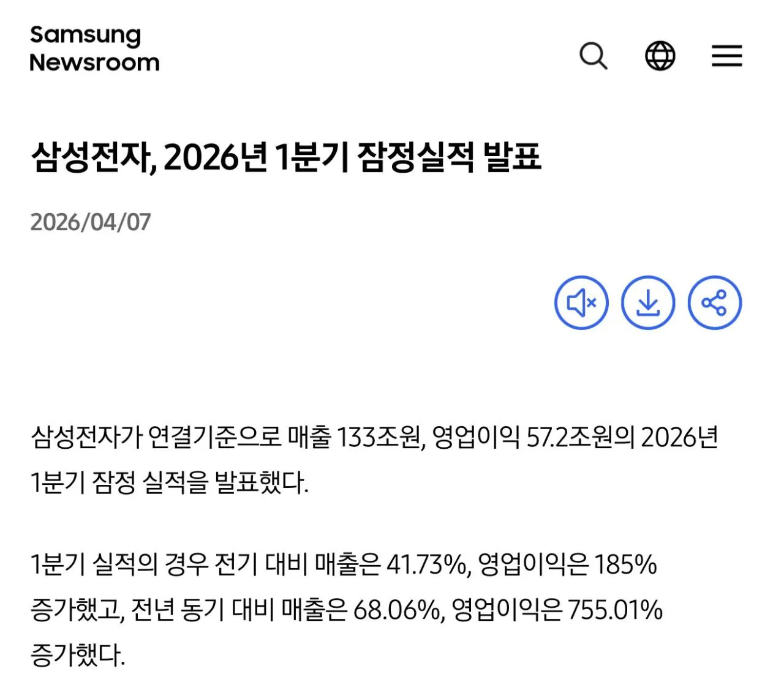The height and width of the screenshot is (682, 784).
Task: Go home via Samsung Newsroom logo
Action: click(94, 49)
